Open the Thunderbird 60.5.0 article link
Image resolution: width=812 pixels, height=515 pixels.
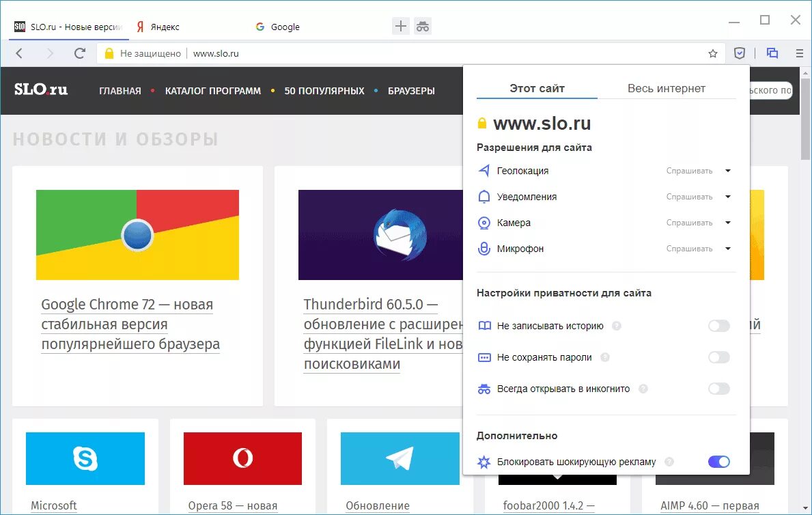[x=383, y=334]
